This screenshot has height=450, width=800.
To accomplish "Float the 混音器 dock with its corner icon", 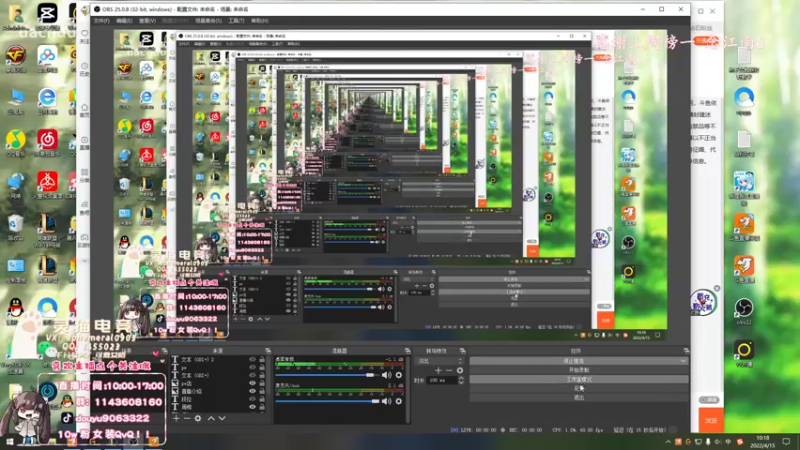I will coord(407,351).
